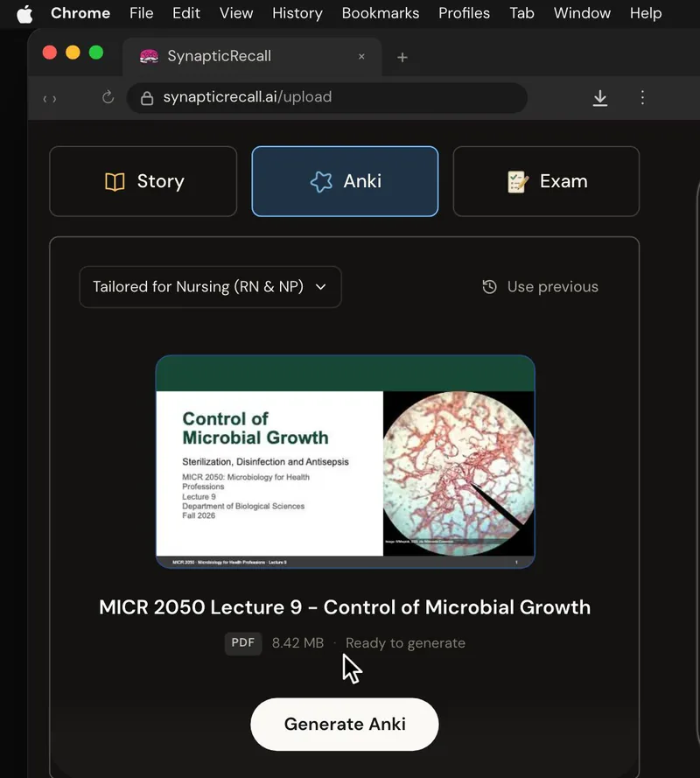This screenshot has height=778, width=700.
Task: Expand the Tailored for Nursing dropdown
Action: click(x=210, y=287)
